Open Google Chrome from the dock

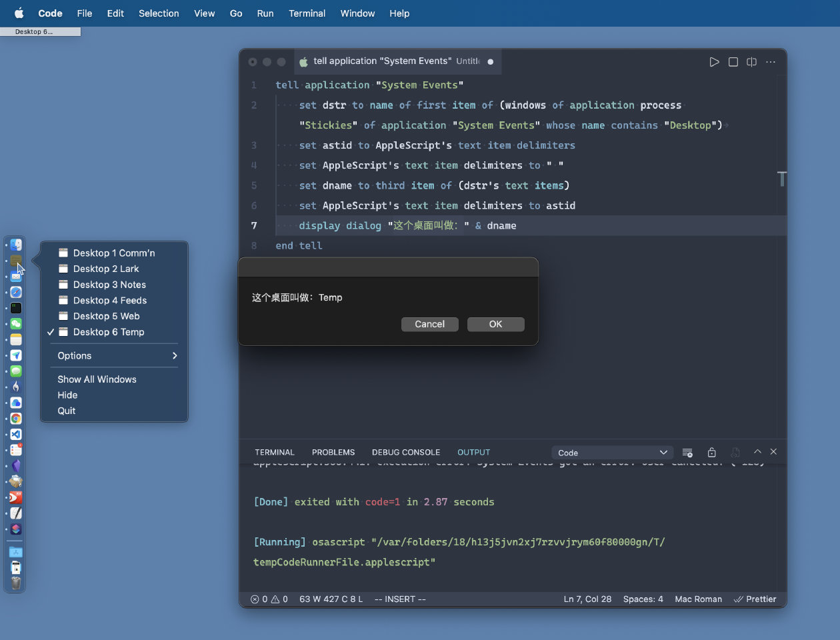click(x=16, y=419)
